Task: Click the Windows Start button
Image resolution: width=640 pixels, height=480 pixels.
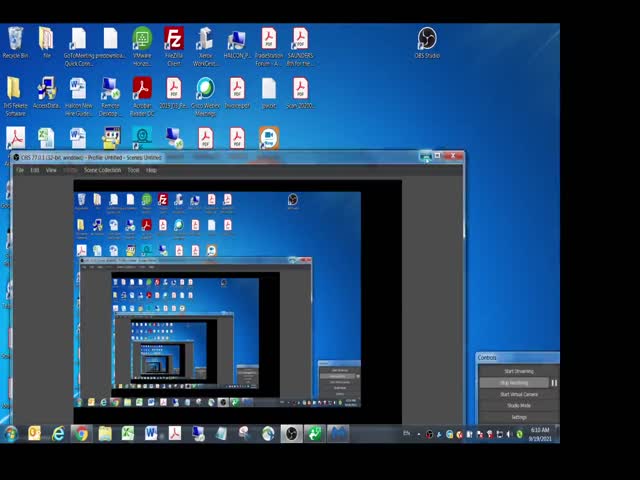Action: pos(11,433)
